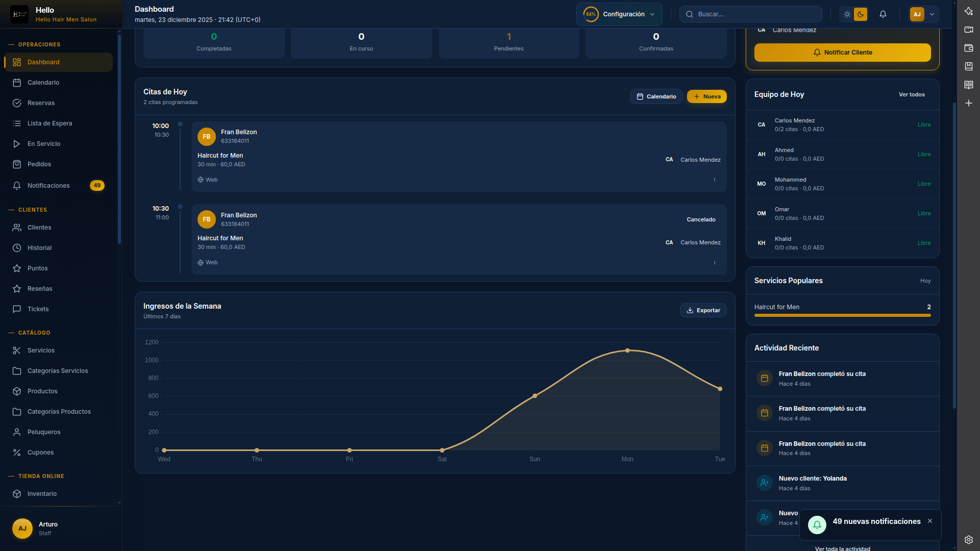The width and height of the screenshot is (980, 551).
Task: Open Calendario in the sidebar
Action: (43, 83)
